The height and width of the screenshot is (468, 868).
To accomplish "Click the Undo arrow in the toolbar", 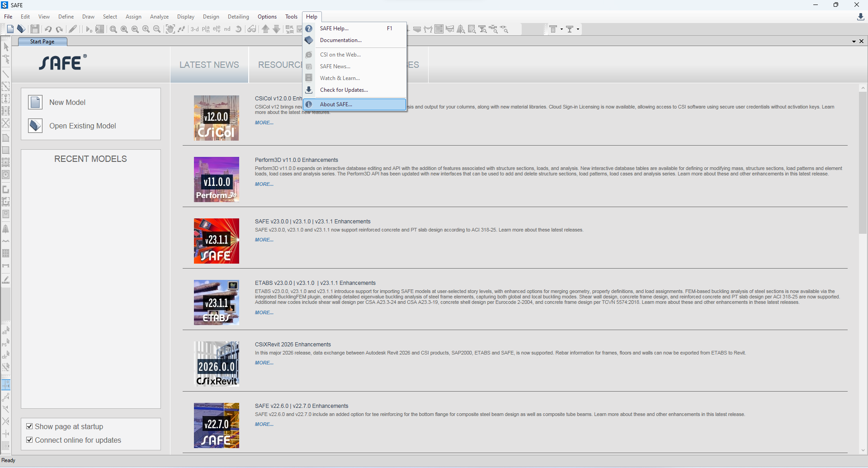I will coord(48,29).
